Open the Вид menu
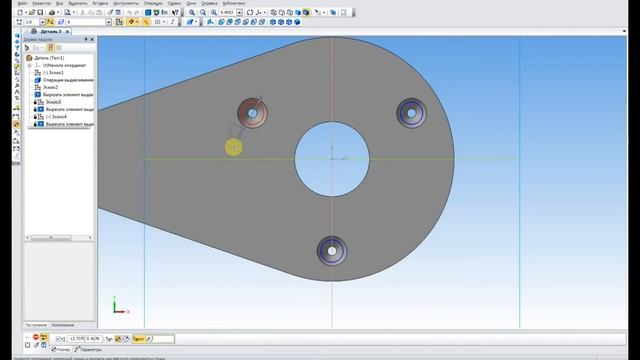This screenshot has height=360, width=640. tap(60, 3)
